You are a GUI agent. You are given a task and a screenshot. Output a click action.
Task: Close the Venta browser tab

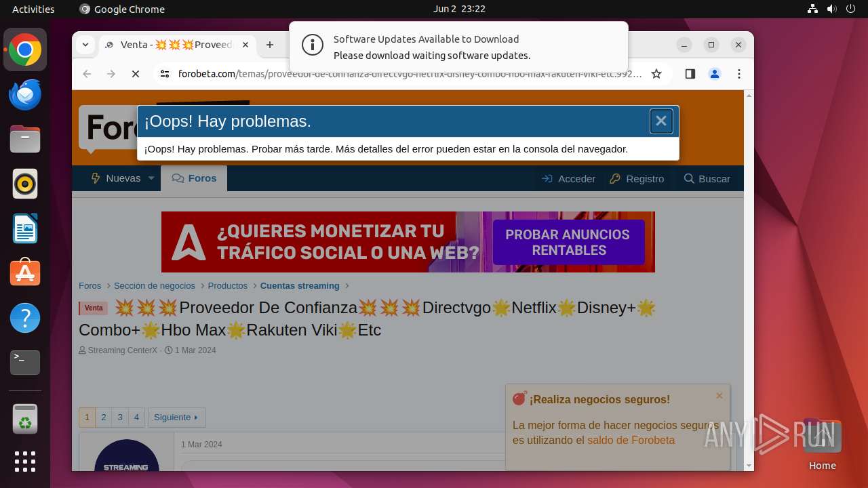tap(245, 45)
